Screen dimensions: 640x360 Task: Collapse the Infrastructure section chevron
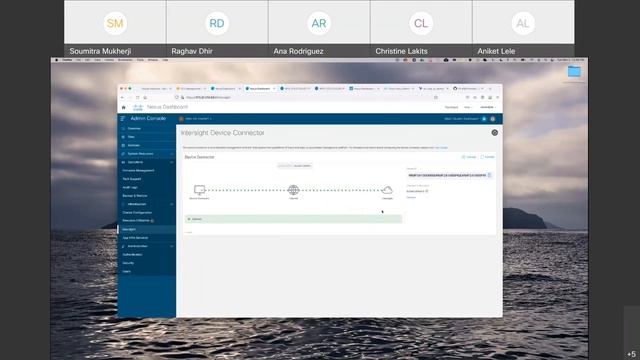pos(172,204)
